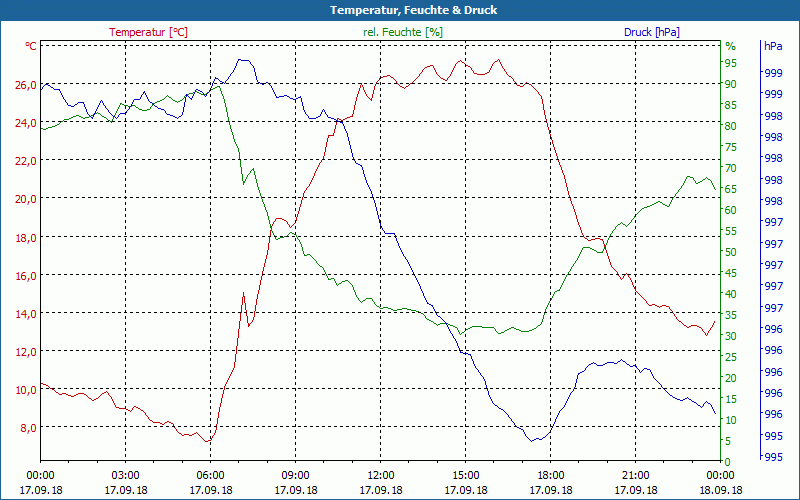The height and width of the screenshot is (500, 800).
Task: Click temperature axis value "8,0"
Action: (28, 428)
